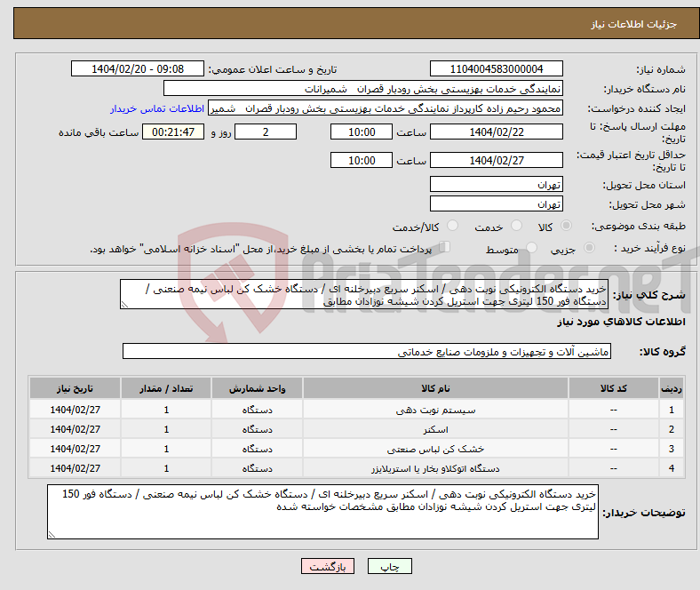Select the جزیی purchase type radio

pos(589,247)
